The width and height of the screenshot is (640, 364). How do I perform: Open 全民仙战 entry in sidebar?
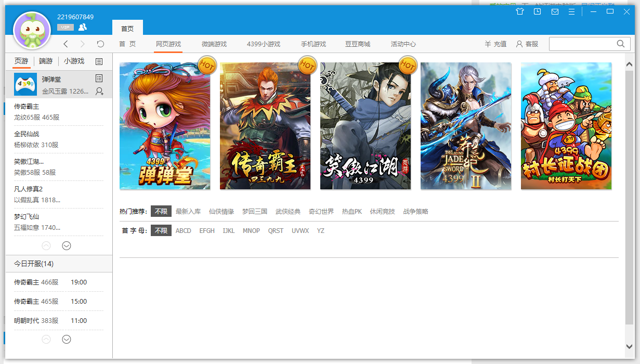pyautogui.click(x=59, y=139)
